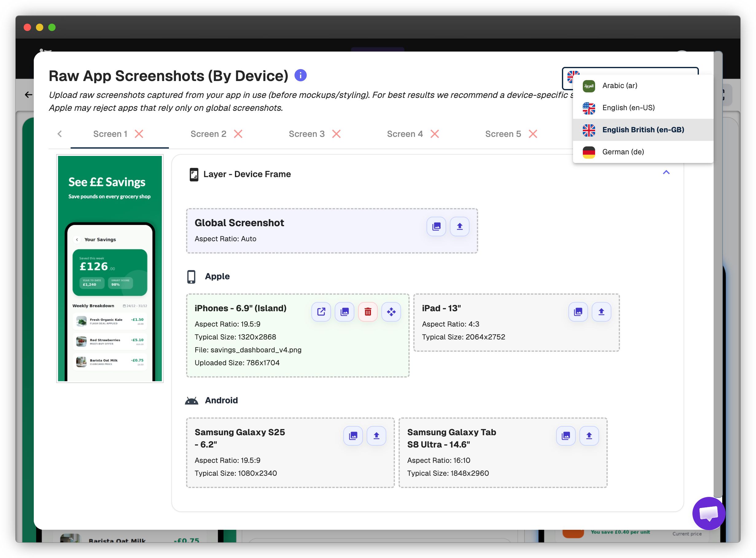Click the info icon beside Raw App Screenshots title
This screenshot has width=756, height=558.
coord(300,75)
